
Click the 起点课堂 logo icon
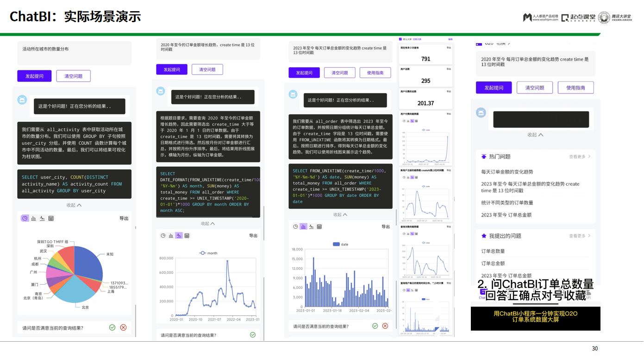point(566,19)
